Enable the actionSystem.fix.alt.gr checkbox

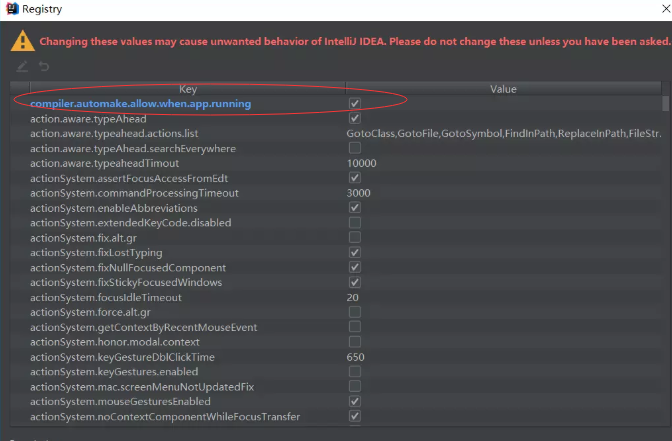354,237
